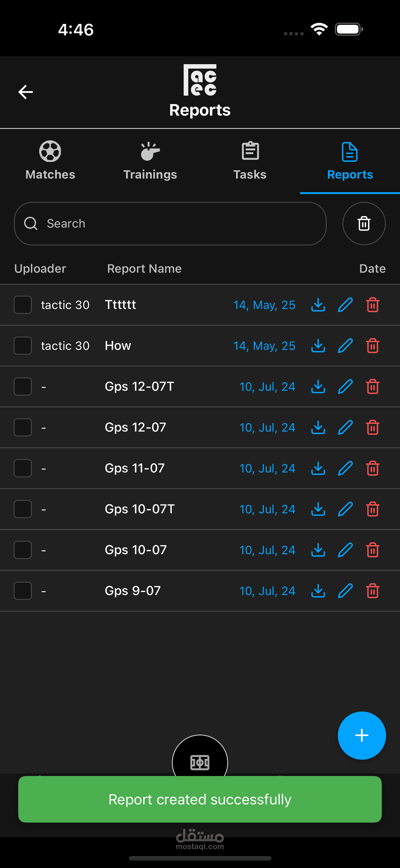Tap the back arrow icon
Screen dimensions: 400x868
[x=26, y=92]
